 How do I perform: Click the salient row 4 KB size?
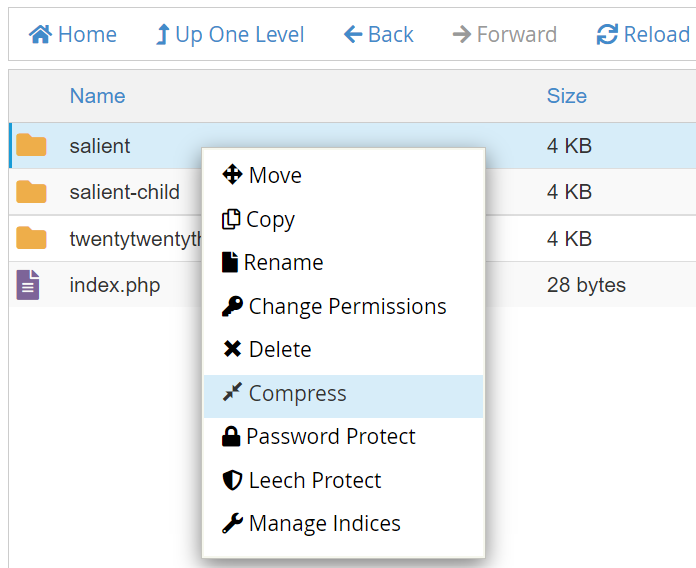click(x=569, y=146)
